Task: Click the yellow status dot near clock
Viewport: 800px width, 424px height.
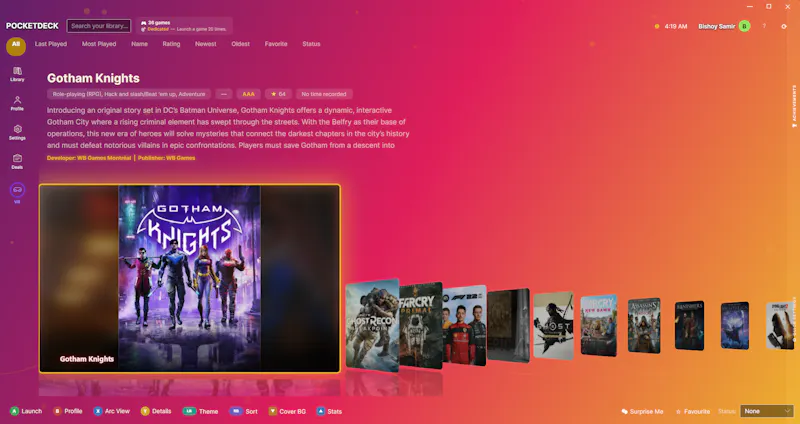Action: pyautogui.click(x=657, y=26)
